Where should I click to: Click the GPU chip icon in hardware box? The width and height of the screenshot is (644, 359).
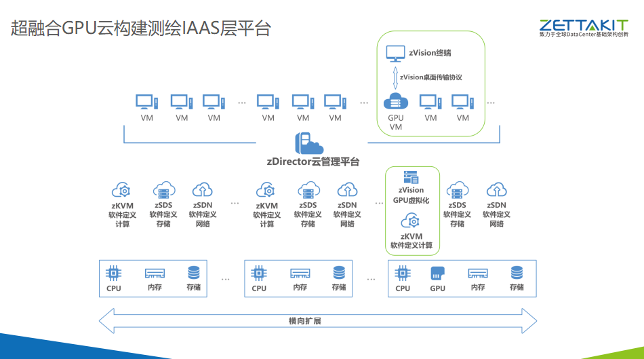tap(437, 273)
